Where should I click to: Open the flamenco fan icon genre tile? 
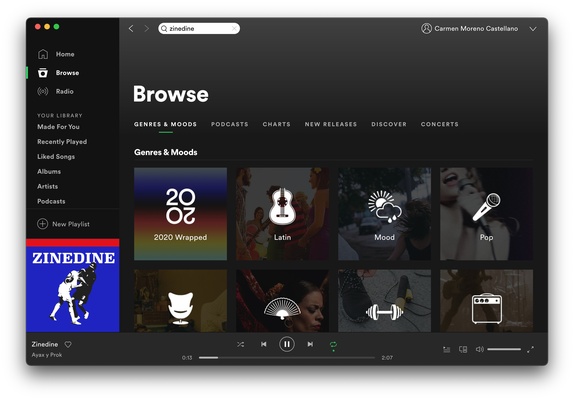tap(282, 301)
